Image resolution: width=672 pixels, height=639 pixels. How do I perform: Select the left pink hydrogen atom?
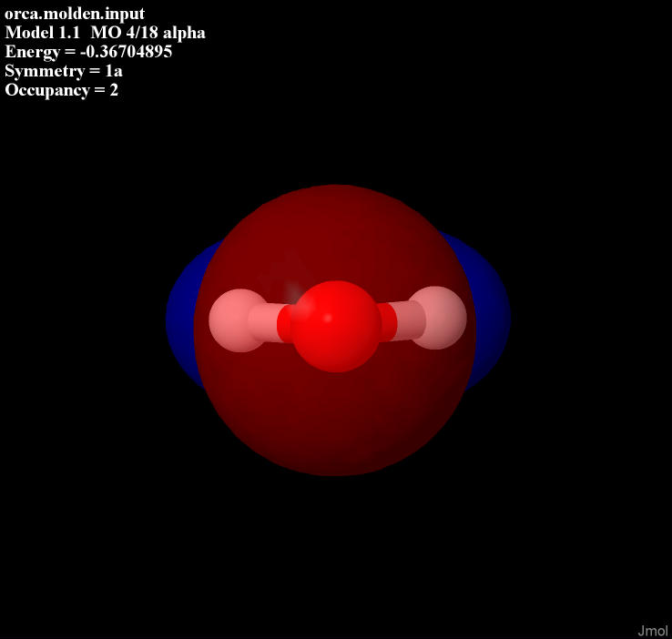(239, 320)
